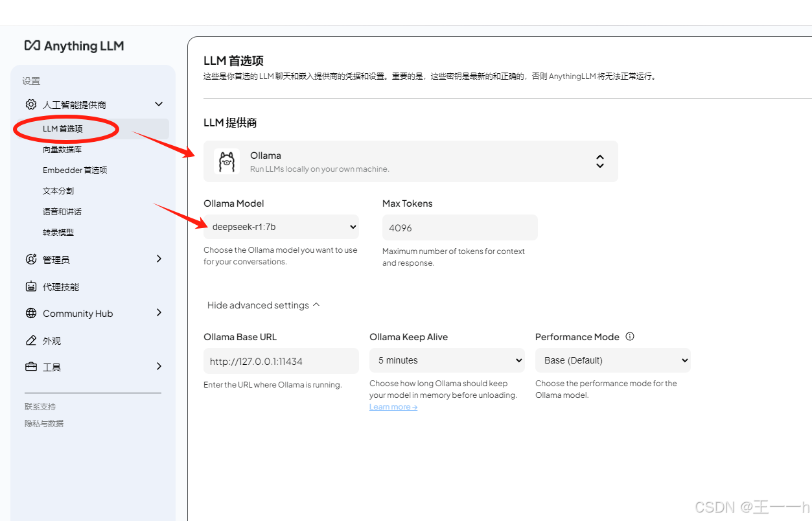The width and height of the screenshot is (812, 521).
Task: Click the Ollama Keep Alive label
Action: 408,337
